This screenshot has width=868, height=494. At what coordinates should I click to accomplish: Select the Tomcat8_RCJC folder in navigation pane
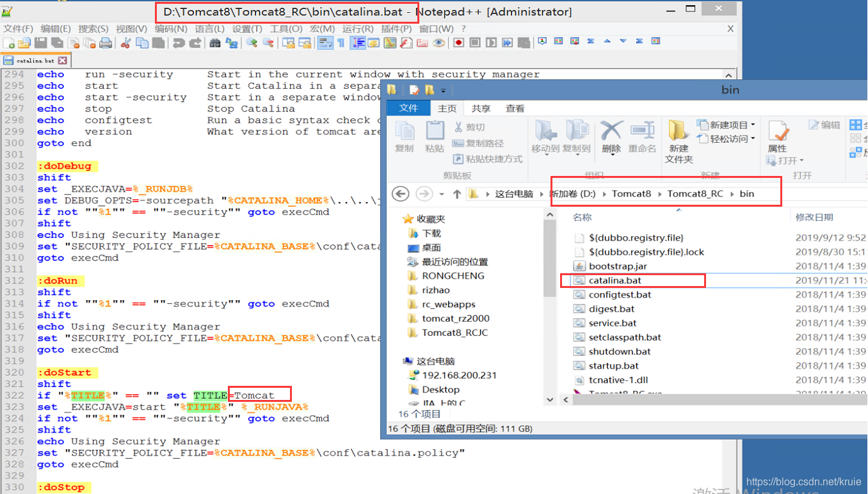447,333
